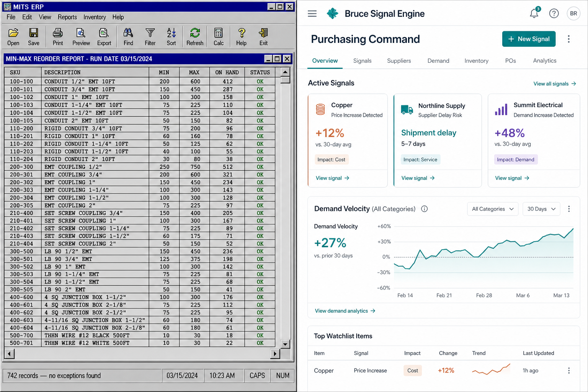Open the BR user avatar menu
This screenshot has height=392, width=588.
pyautogui.click(x=573, y=13)
